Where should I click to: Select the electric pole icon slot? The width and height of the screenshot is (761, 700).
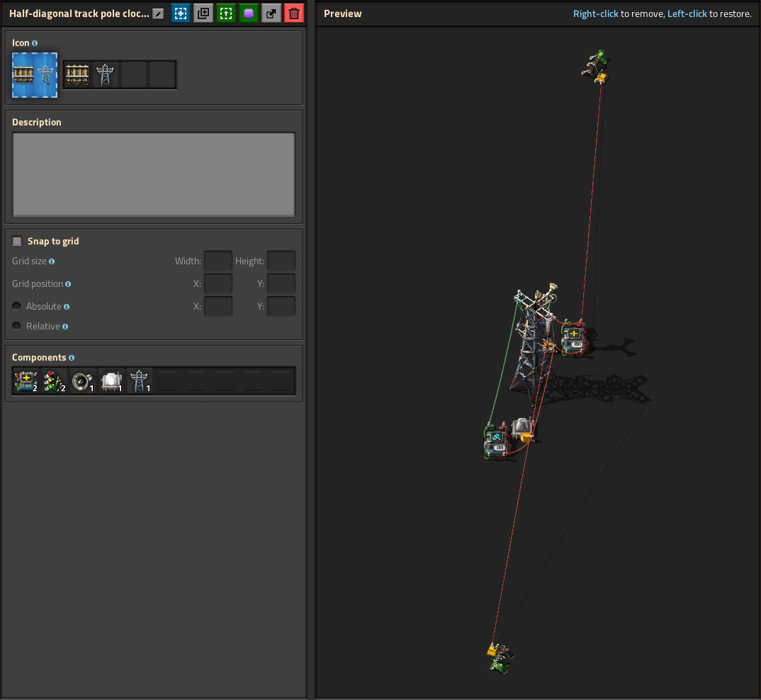(x=106, y=75)
